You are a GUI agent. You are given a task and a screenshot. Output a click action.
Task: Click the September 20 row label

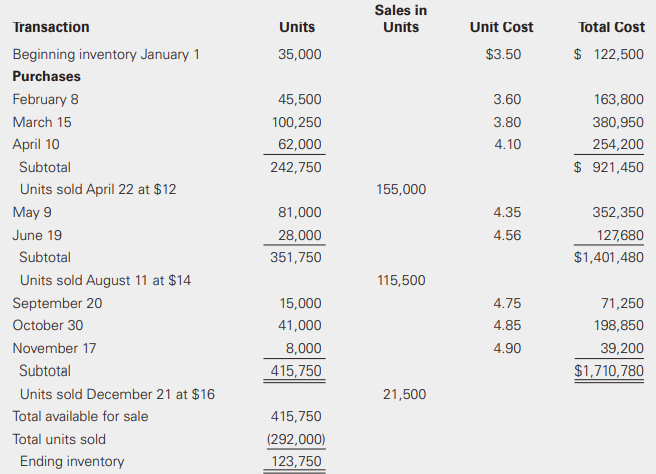[57, 303]
